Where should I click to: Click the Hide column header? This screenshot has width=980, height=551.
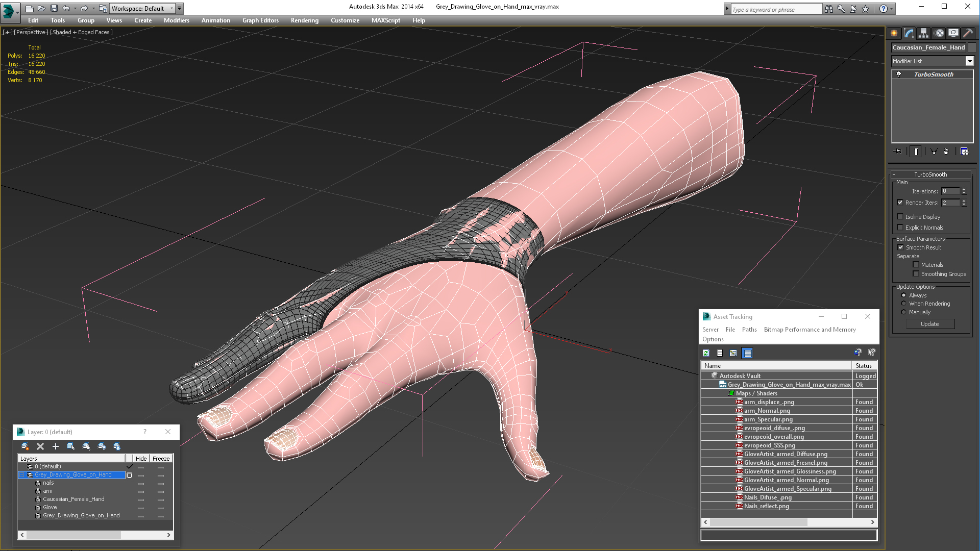(x=141, y=459)
